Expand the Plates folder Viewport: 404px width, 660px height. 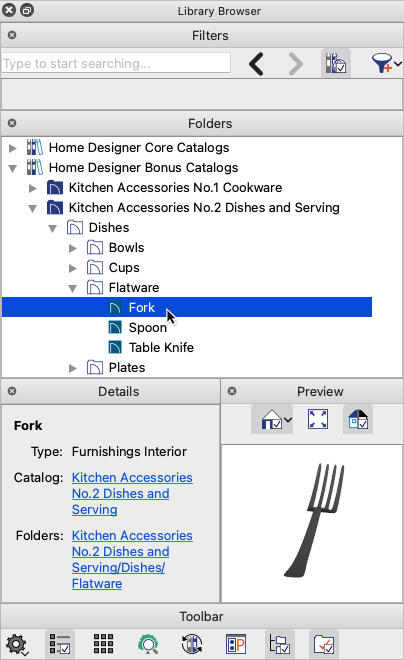(73, 368)
